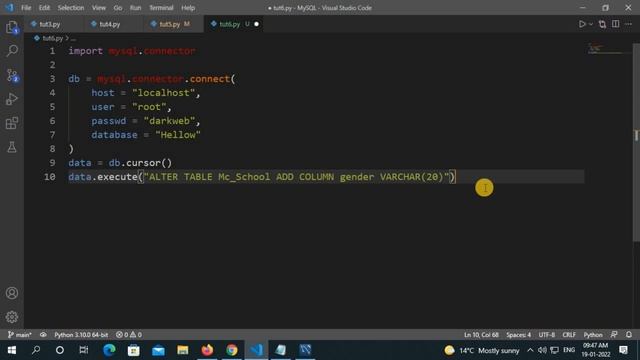
Task: Open the Source Control view
Action: click(12, 76)
